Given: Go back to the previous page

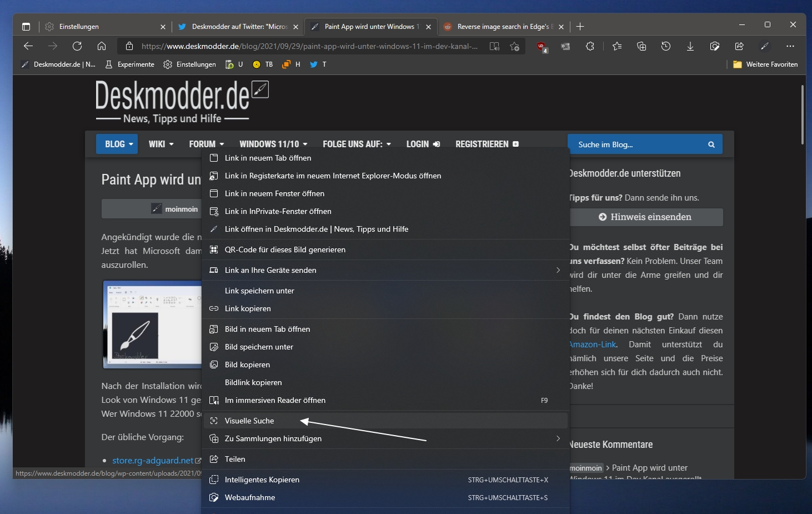Looking at the screenshot, I should 28,46.
